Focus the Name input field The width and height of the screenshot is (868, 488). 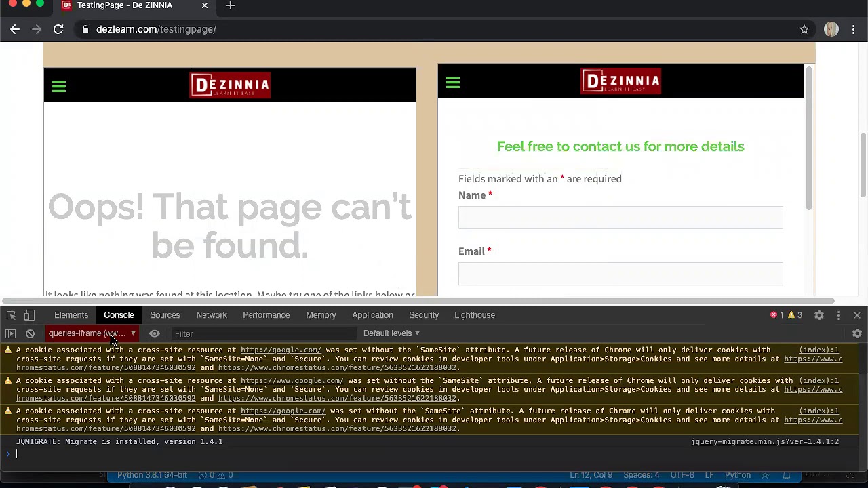pos(620,218)
